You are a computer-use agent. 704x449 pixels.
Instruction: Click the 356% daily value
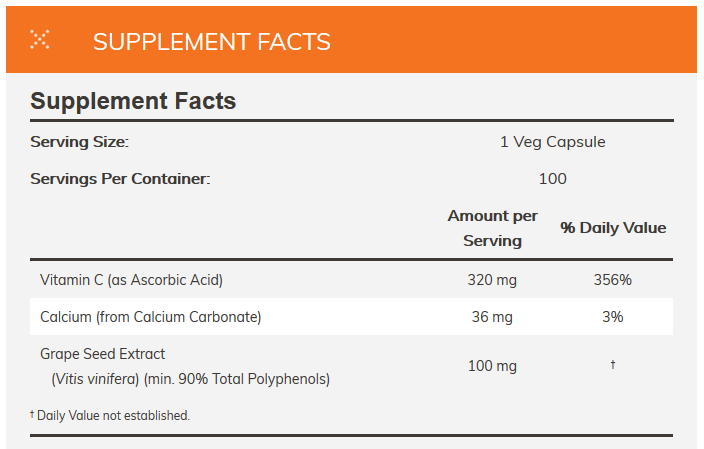(x=612, y=280)
